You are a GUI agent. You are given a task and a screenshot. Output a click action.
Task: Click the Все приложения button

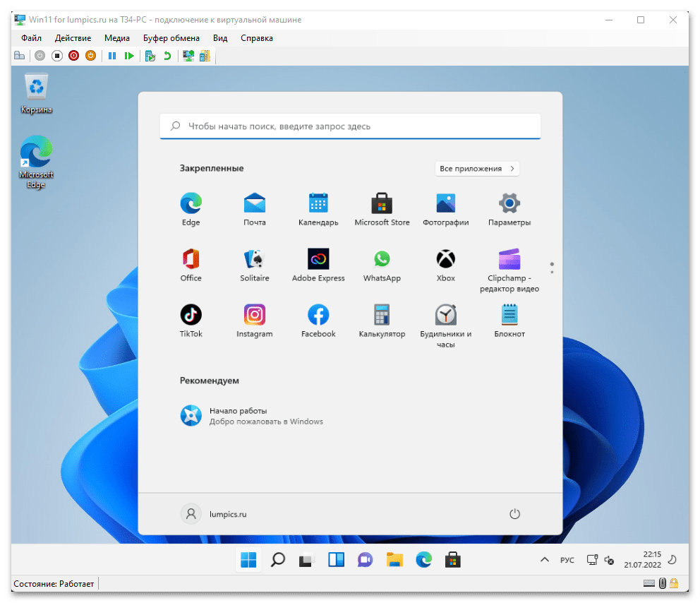click(477, 169)
